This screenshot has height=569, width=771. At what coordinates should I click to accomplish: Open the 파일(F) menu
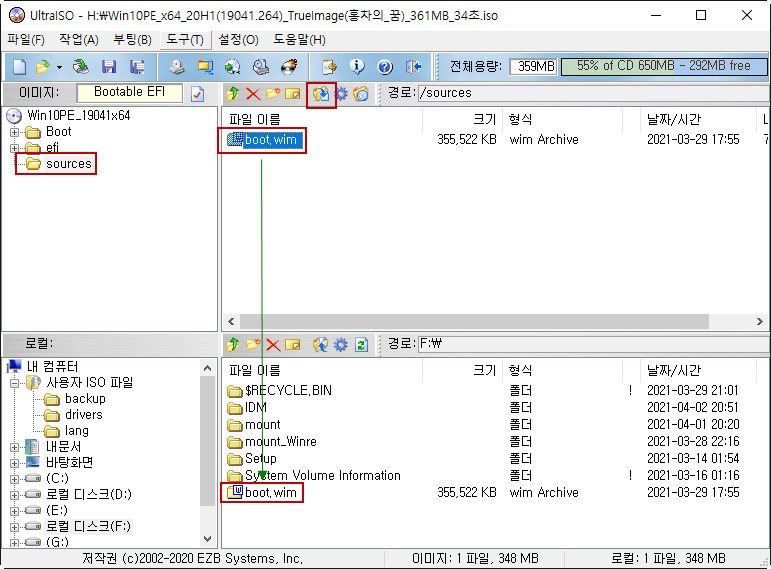(x=26, y=40)
